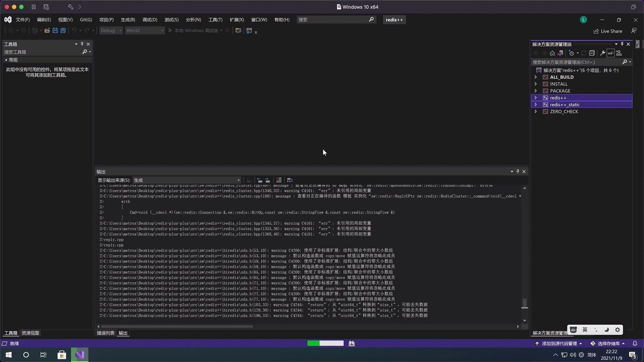Click the feedback icon next to Live Share
This screenshot has height=362, width=644.
point(634,31)
